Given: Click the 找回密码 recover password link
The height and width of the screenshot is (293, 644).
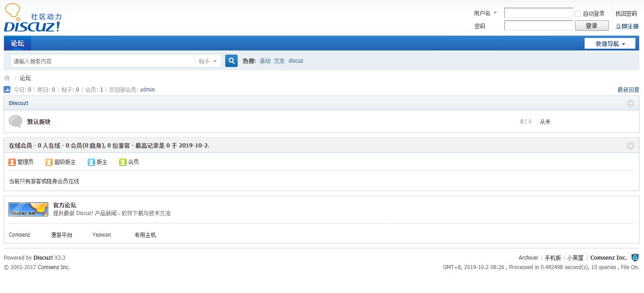Looking at the screenshot, I should (626, 14).
